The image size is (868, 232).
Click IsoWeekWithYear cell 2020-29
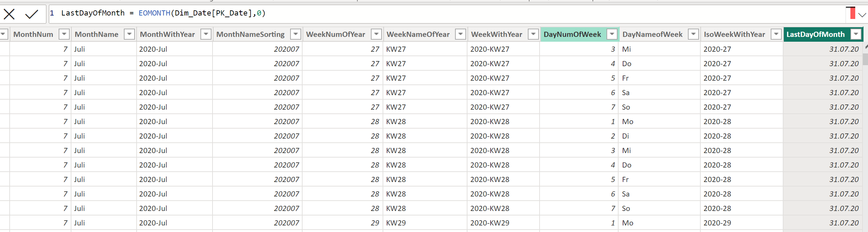click(741, 223)
